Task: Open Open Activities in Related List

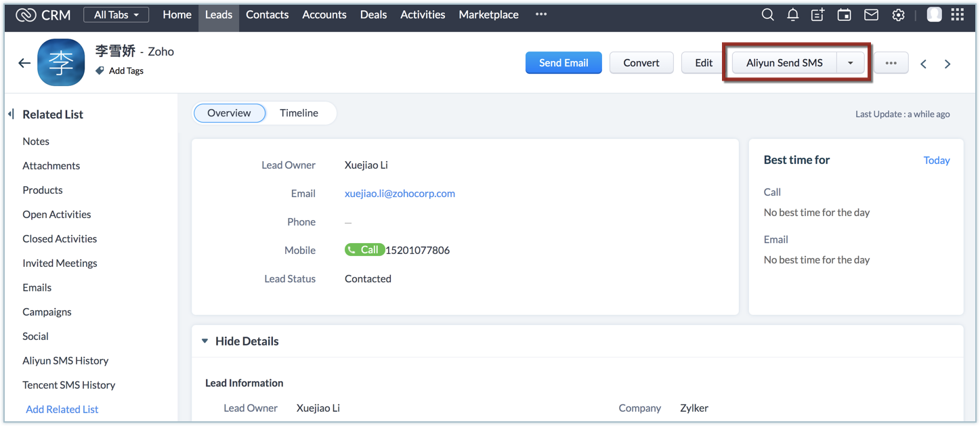Action: pos(57,215)
